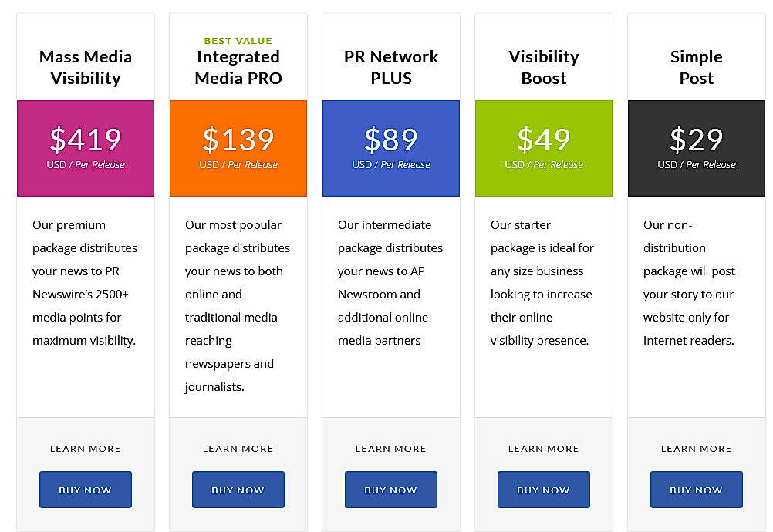Select the orange $139 price banner

point(238,146)
